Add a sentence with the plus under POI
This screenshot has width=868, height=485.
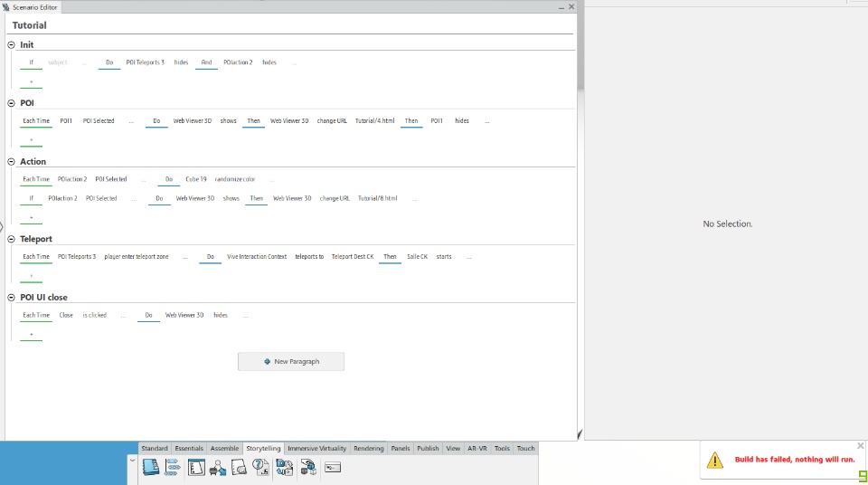coord(31,141)
